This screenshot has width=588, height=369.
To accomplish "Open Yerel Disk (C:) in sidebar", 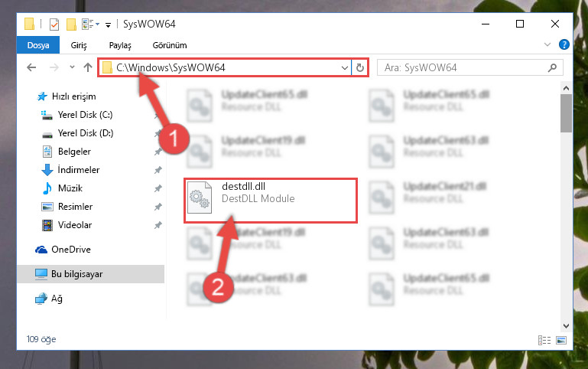I will click(x=85, y=115).
